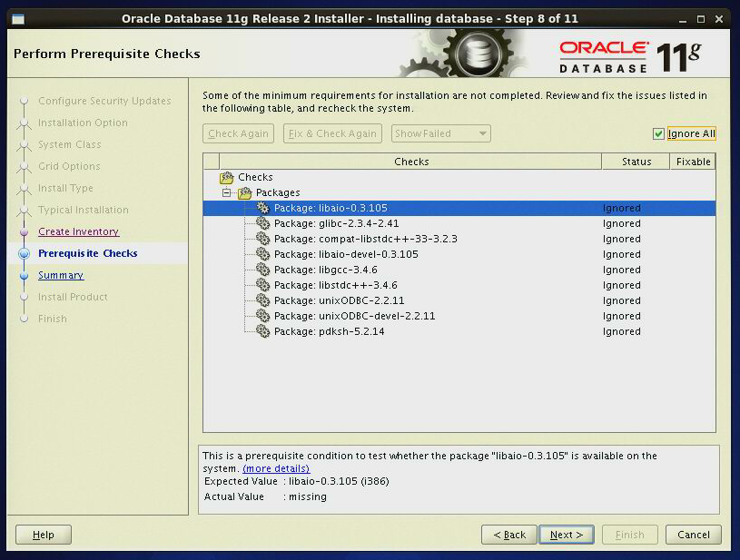Screen dimensions: 740x560
Task: Click the Packages tree label
Action: (x=278, y=192)
